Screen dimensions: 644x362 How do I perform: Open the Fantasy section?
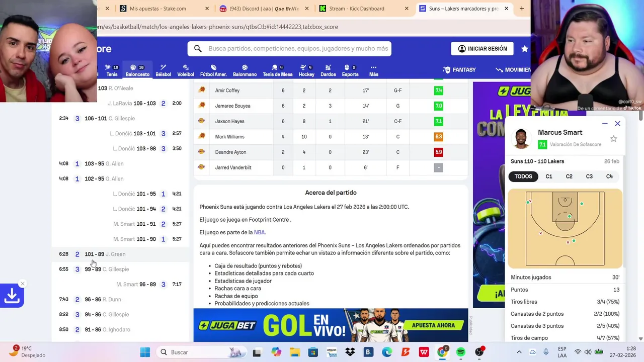pos(459,70)
